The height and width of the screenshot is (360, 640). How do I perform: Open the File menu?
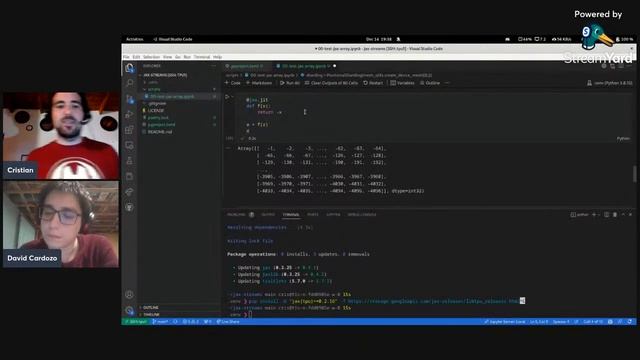pyautogui.click(x=126, y=57)
